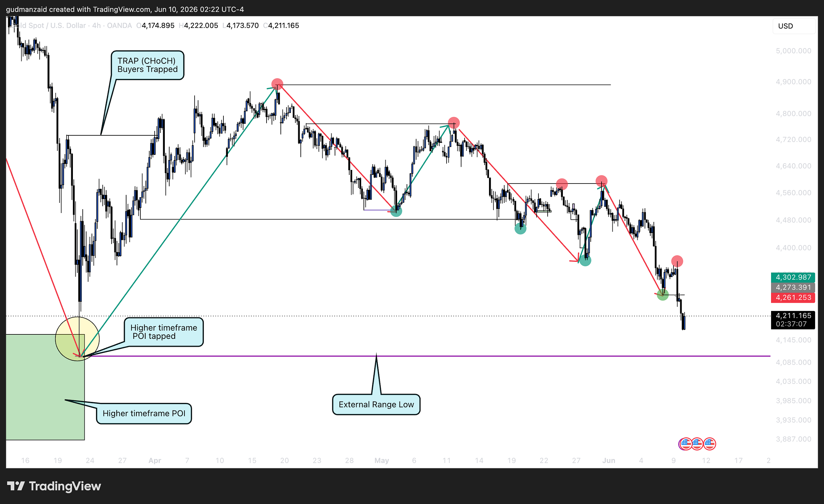Image resolution: width=824 pixels, height=504 pixels.
Task: Click the 'Higher timeframe POI' label box
Action: pos(144,413)
